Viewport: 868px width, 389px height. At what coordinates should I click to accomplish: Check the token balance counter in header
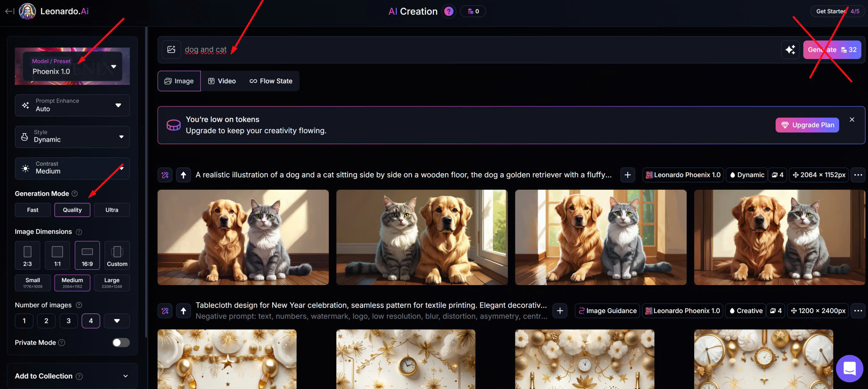pos(473,11)
